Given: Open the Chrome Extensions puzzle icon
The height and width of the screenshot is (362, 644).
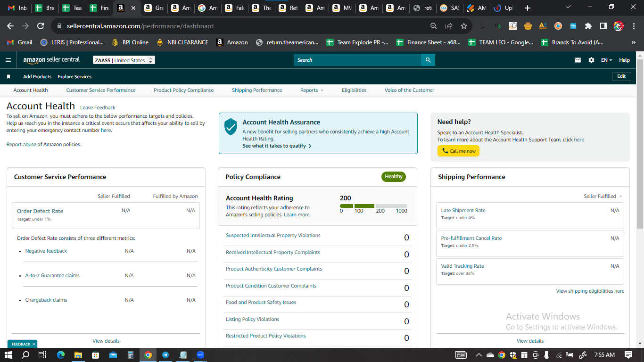Looking at the screenshot, I should pos(588,26).
